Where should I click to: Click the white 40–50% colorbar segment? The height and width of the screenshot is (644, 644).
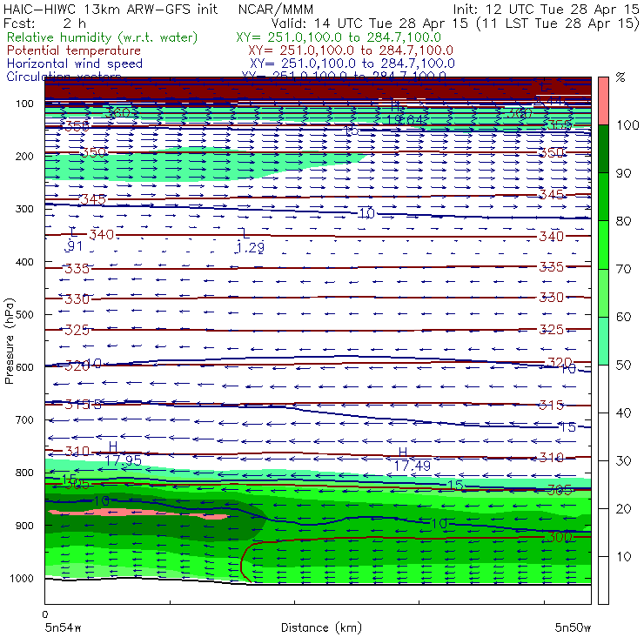point(603,389)
